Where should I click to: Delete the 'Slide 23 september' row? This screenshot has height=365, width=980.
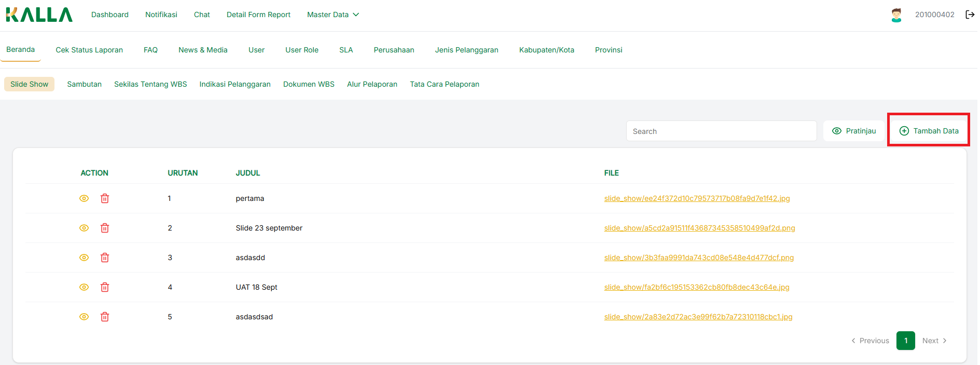pyautogui.click(x=105, y=228)
